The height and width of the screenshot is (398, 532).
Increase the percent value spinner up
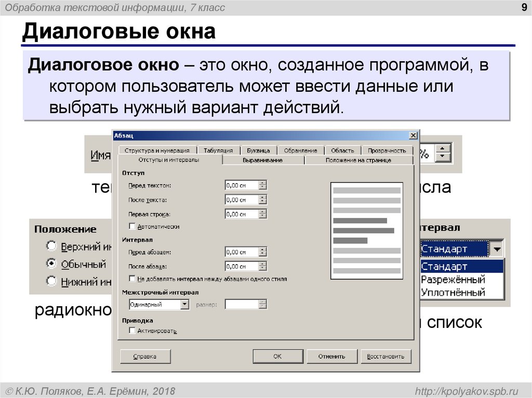click(x=442, y=149)
